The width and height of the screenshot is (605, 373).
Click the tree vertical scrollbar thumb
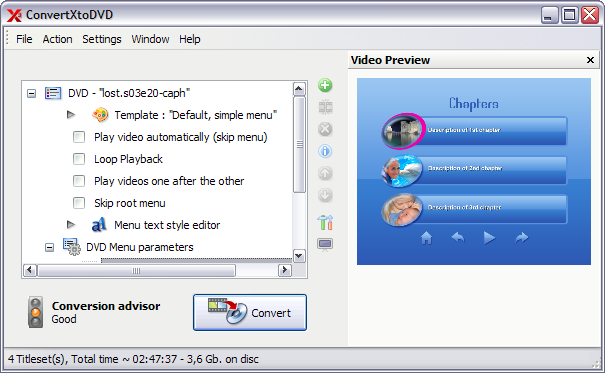(x=299, y=145)
